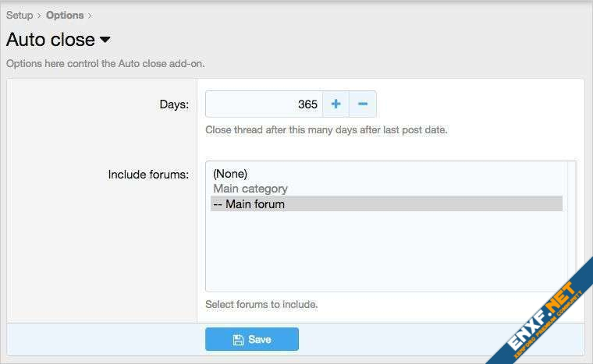This screenshot has width=593, height=364.
Task: Click the floppy disk icon on Save
Action: tap(239, 340)
